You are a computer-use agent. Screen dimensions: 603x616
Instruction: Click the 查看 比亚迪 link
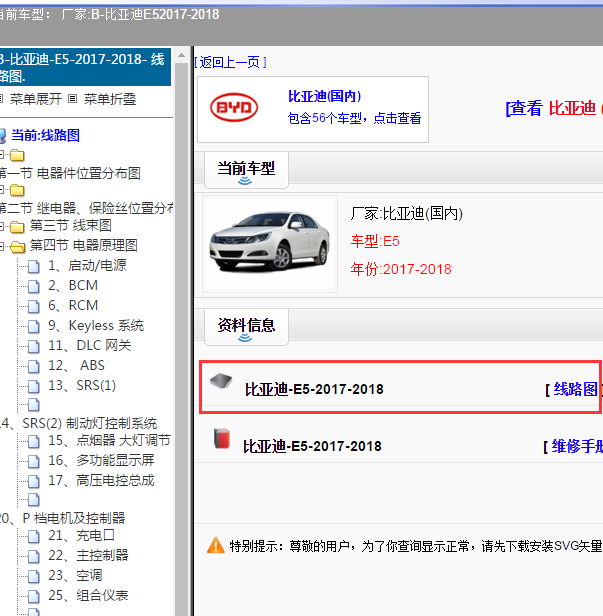click(x=554, y=108)
